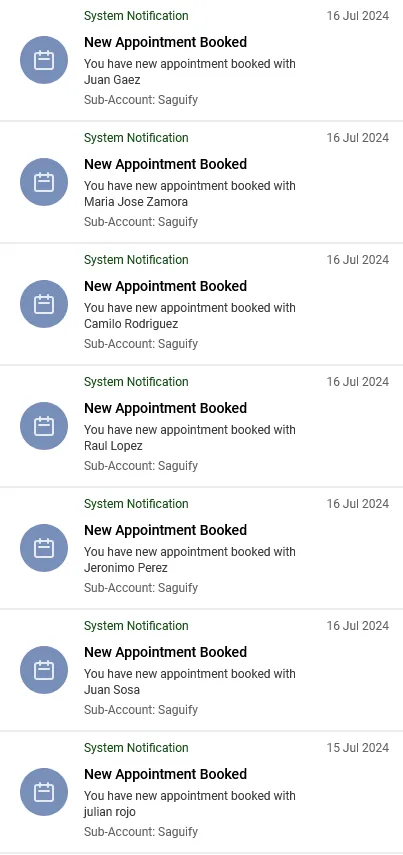Click Sub-Account: Saguify under julian rojo

pyautogui.click(x=141, y=832)
